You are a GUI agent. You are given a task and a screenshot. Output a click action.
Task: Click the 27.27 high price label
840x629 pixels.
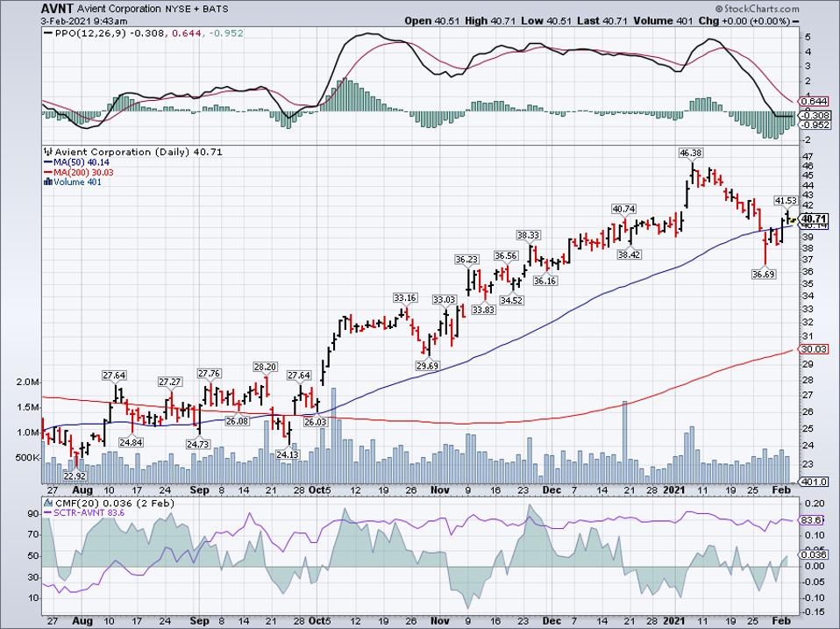click(x=170, y=382)
